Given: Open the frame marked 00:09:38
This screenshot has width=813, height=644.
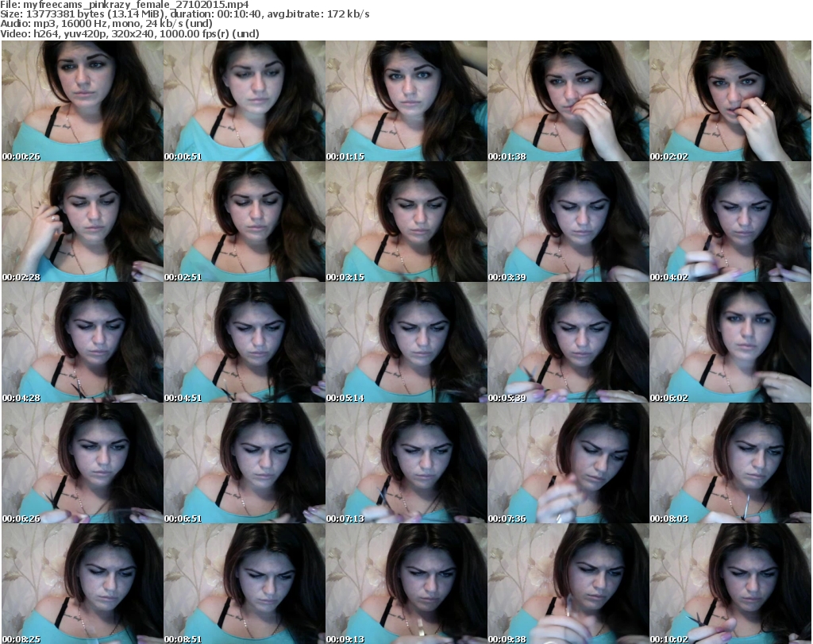Looking at the screenshot, I should (568, 584).
